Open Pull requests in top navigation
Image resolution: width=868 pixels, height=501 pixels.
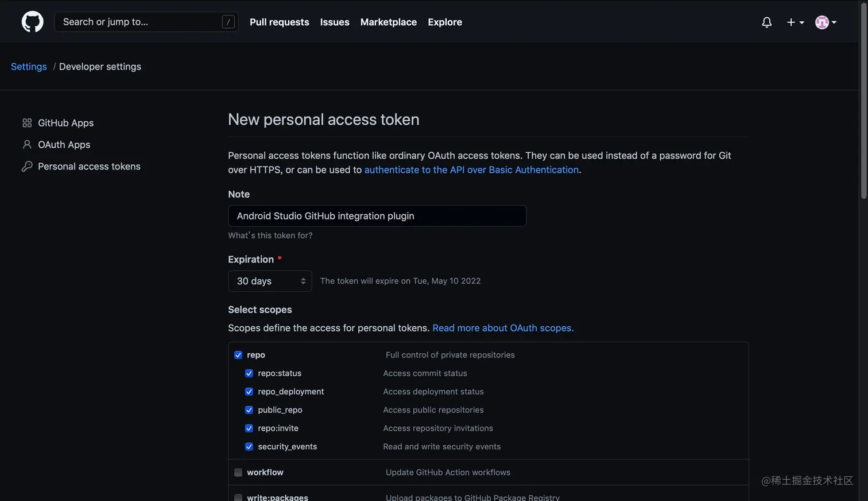click(279, 22)
